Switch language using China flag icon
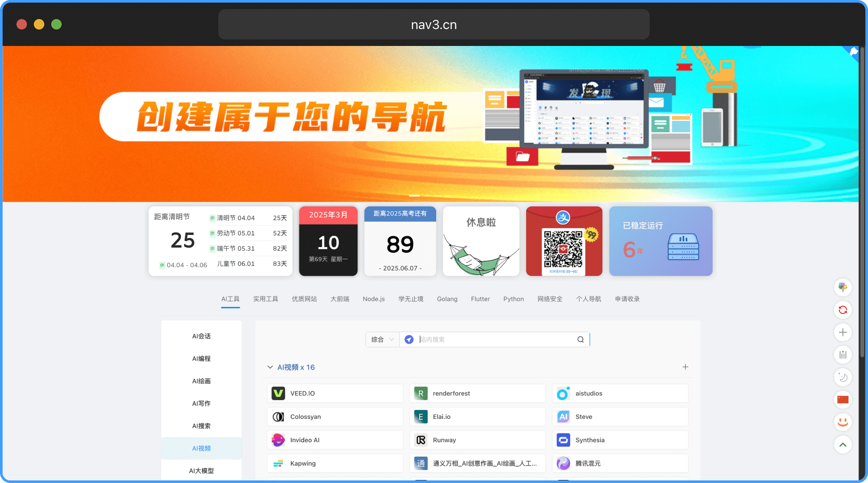 [x=843, y=400]
